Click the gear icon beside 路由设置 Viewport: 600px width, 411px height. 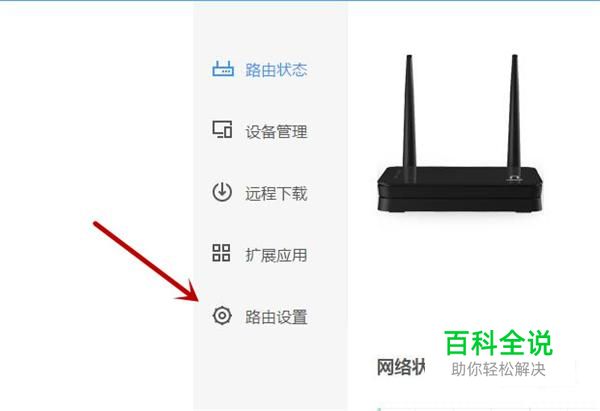pyautogui.click(x=222, y=316)
